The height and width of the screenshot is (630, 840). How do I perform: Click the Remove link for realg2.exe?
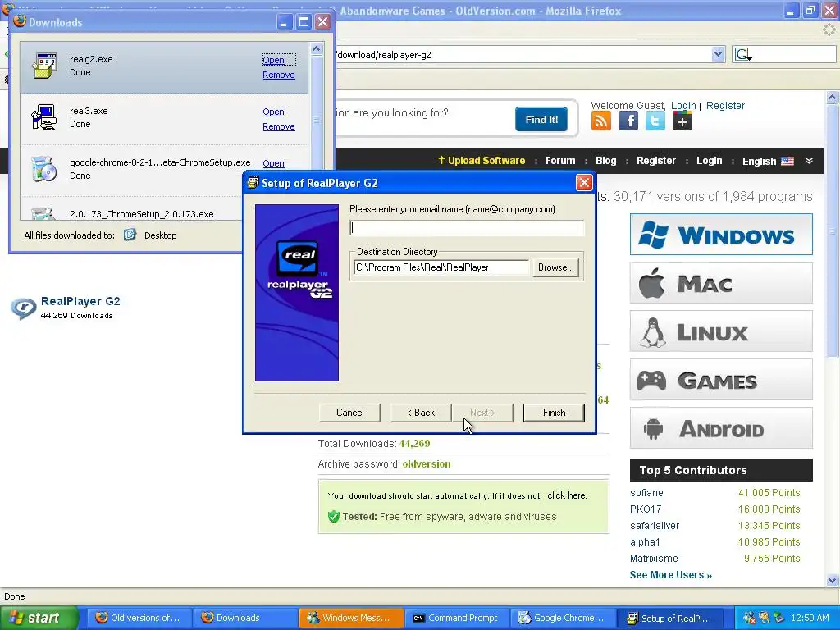pos(279,75)
